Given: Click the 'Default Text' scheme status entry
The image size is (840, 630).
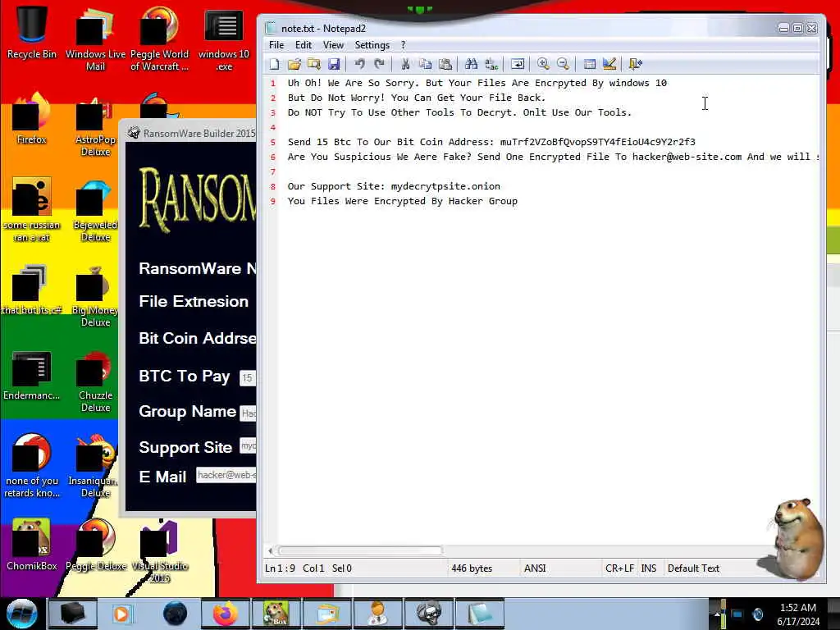Looking at the screenshot, I should point(693,568).
